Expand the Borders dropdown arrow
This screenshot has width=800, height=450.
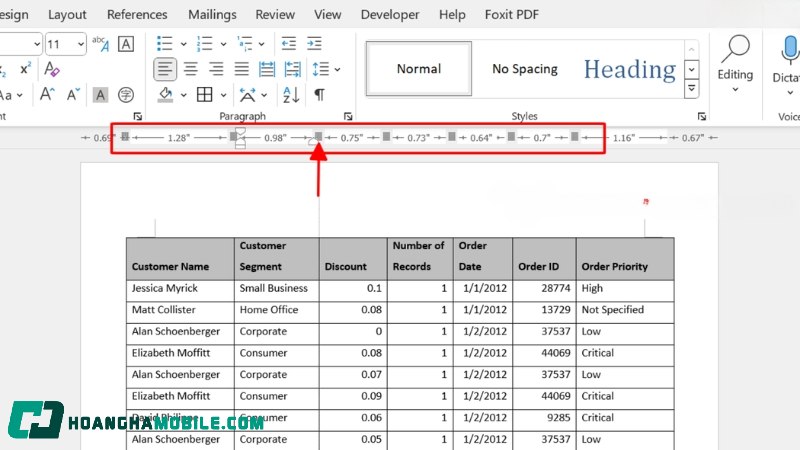tap(222, 95)
